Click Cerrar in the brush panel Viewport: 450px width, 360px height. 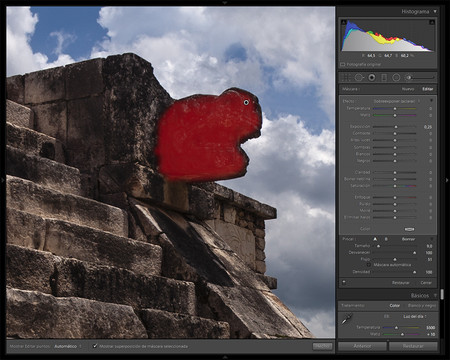click(x=426, y=283)
